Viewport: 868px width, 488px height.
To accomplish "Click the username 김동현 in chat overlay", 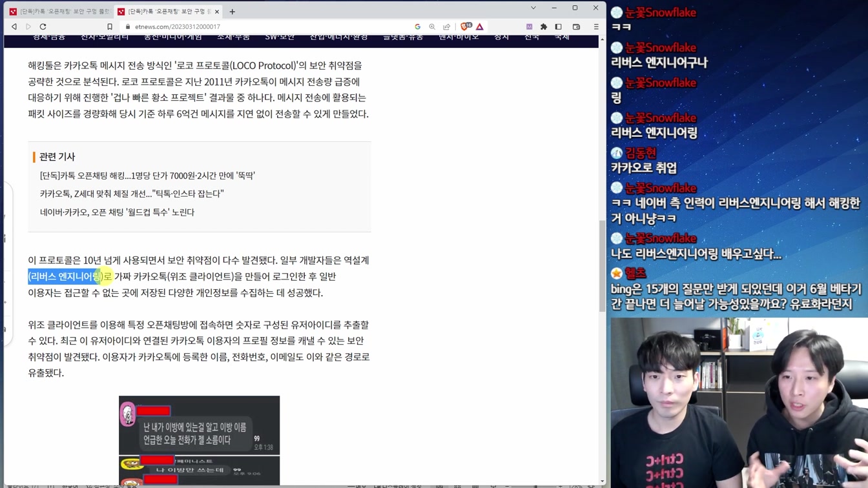I will 641,153.
